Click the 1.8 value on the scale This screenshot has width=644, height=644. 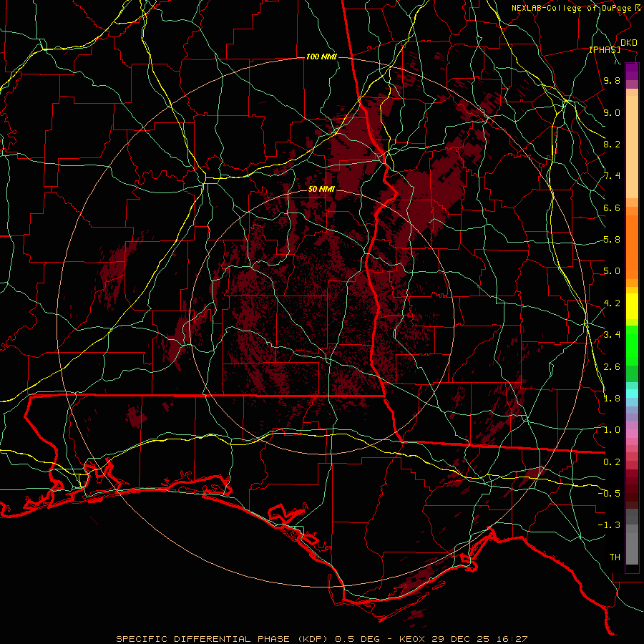(x=612, y=399)
